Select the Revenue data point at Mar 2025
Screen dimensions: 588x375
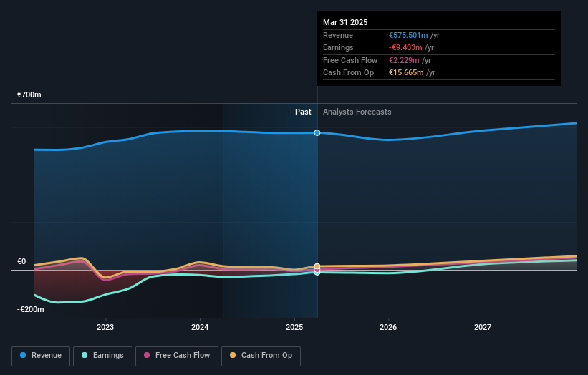[x=317, y=132]
